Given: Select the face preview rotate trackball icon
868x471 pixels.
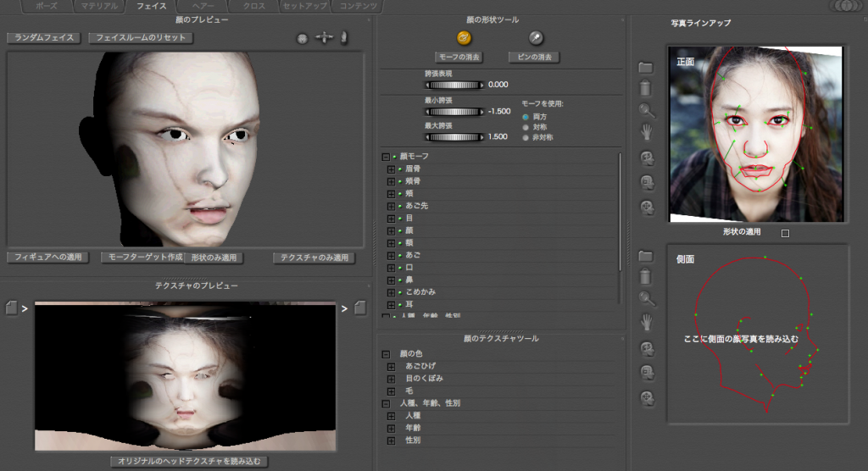Looking at the screenshot, I should [x=303, y=39].
